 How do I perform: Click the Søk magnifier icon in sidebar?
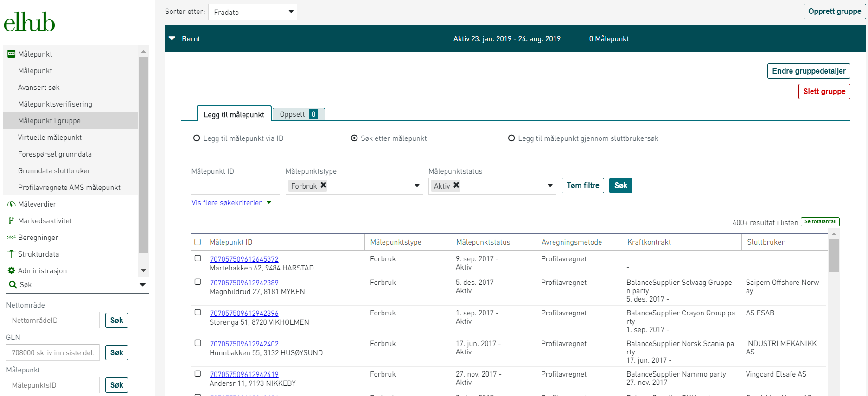[x=13, y=284]
